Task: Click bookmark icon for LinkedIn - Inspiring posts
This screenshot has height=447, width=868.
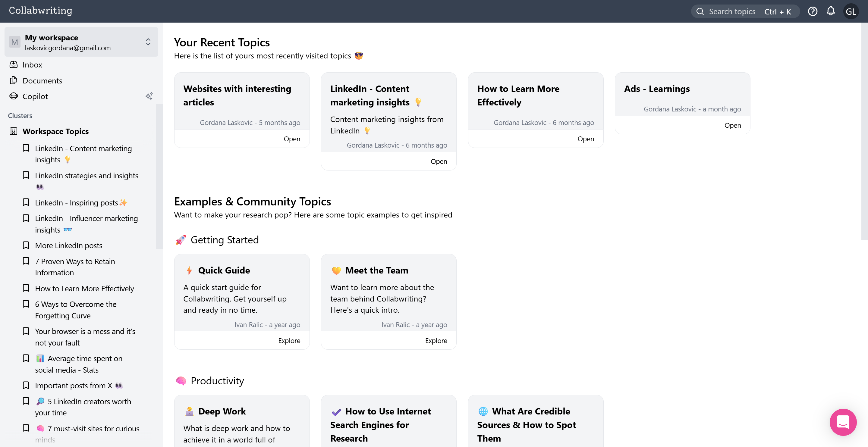Action: click(26, 202)
